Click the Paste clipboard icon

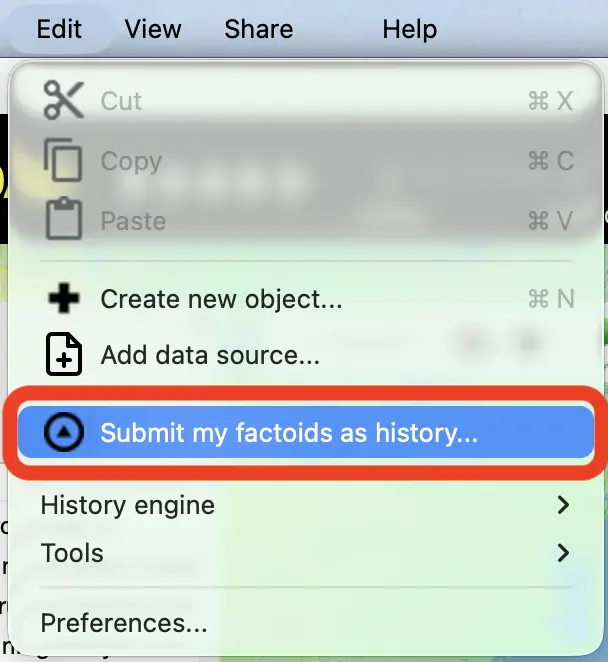[x=65, y=220]
